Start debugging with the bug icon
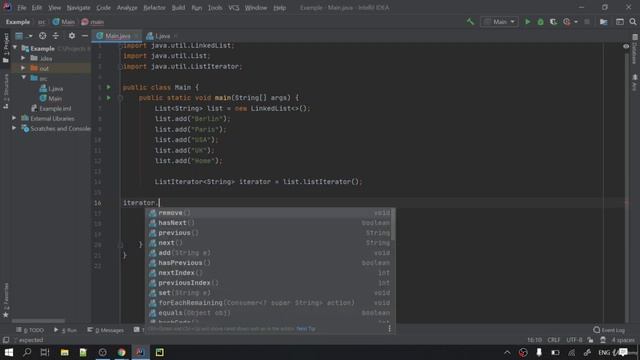Image resolution: width=640 pixels, height=360 pixels. click(540, 22)
